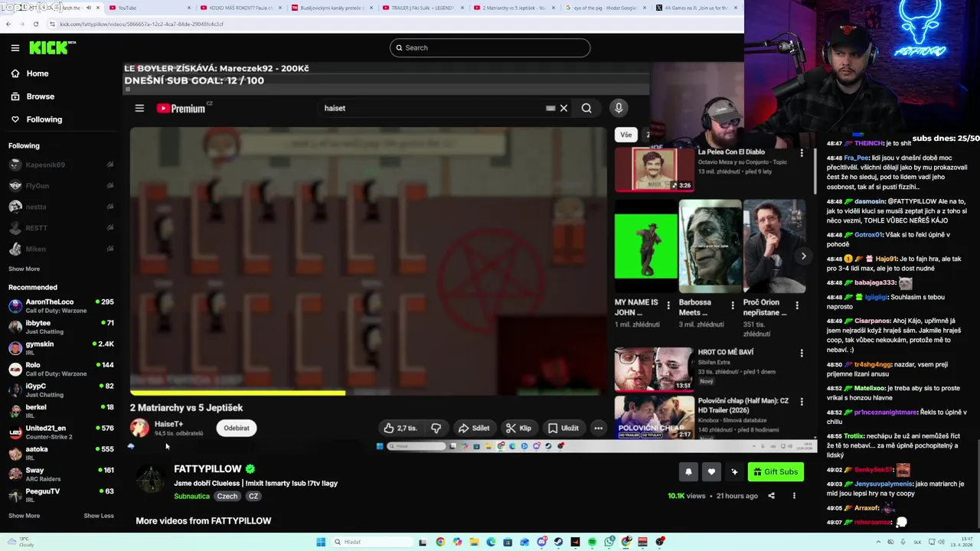Open options for 'Proč Orion nepřistane' short
The image size is (980, 551).
coord(797,305)
